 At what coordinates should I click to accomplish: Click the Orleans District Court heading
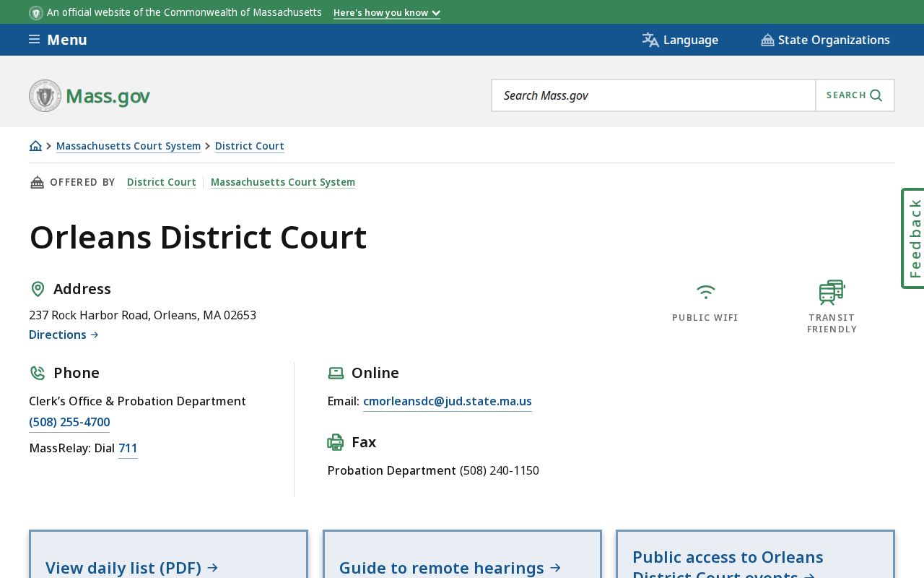tap(198, 237)
